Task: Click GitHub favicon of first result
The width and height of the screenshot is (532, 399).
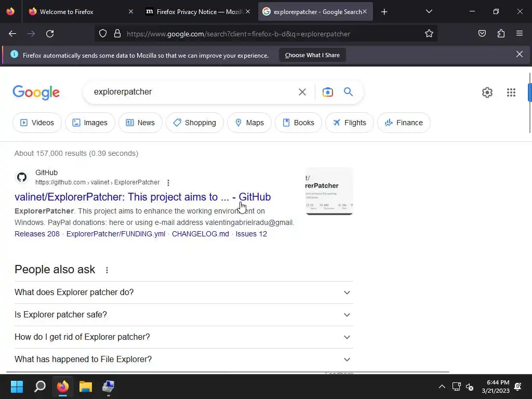Action: click(x=22, y=177)
